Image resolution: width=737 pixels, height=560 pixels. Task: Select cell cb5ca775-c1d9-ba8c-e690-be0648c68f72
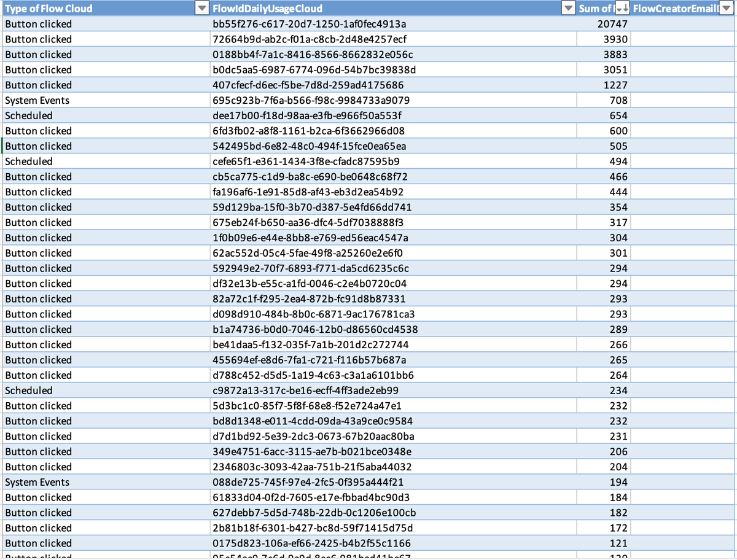coord(393,177)
